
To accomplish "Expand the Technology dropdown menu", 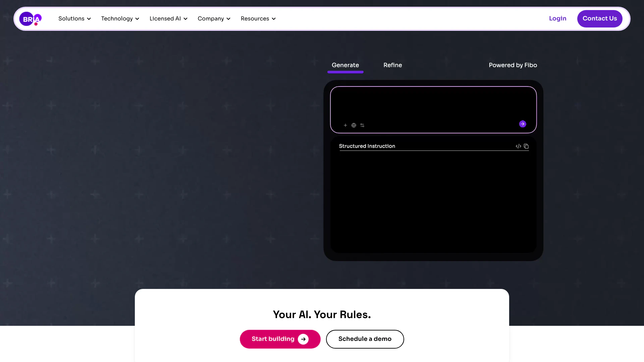I will coord(120,19).
